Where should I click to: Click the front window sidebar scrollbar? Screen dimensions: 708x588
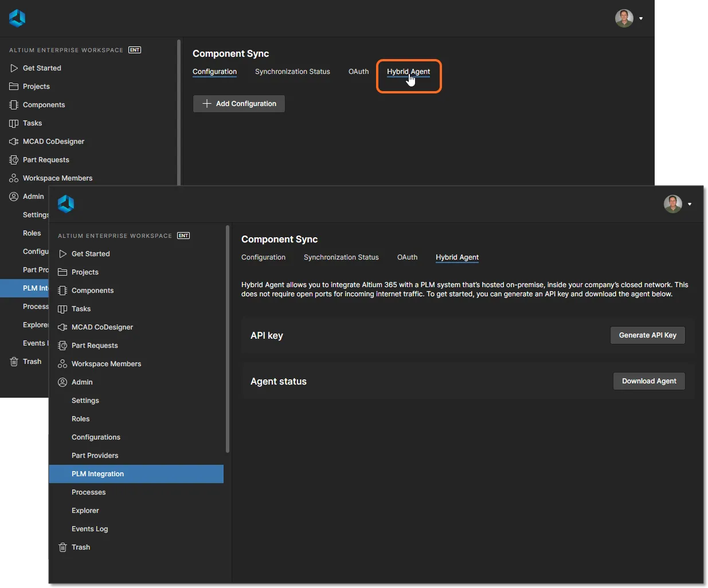(228, 339)
